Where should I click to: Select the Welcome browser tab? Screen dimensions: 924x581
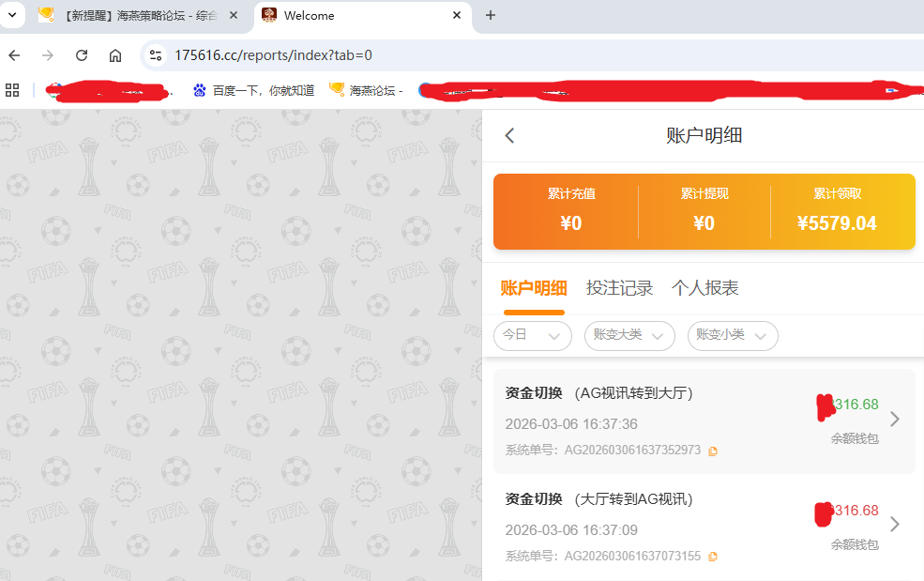tap(310, 15)
